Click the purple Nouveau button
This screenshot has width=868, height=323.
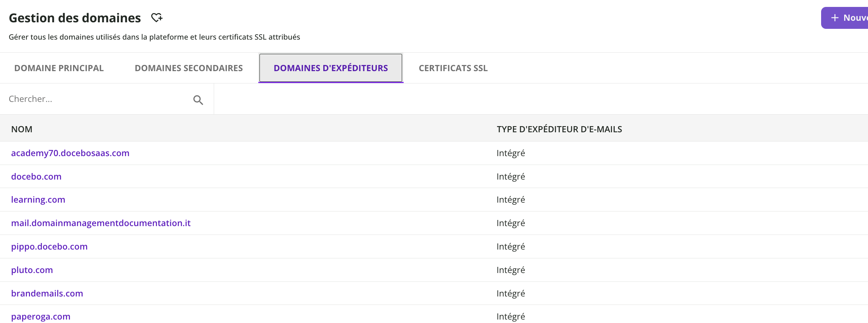[x=845, y=18]
